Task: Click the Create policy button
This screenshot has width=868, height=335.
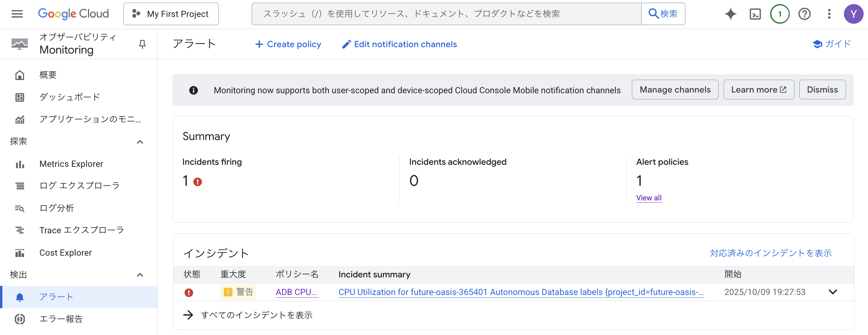Action: 288,44
